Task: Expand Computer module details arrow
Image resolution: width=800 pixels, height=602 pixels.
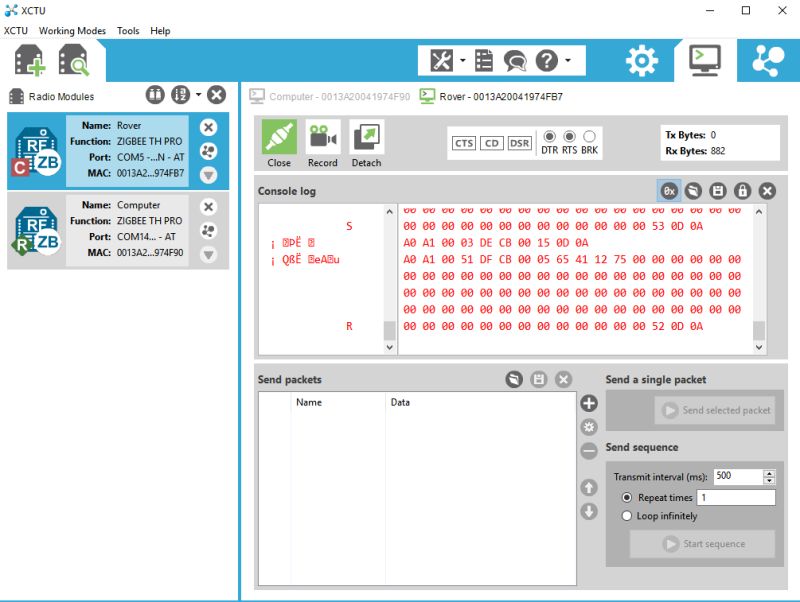Action: coord(208,254)
